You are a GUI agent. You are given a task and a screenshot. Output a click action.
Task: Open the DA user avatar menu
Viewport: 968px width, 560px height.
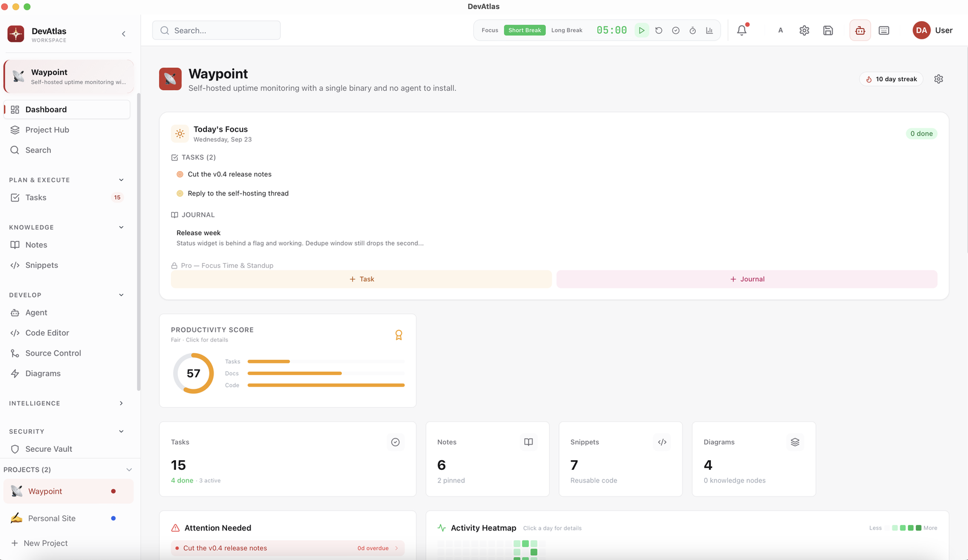point(921,30)
